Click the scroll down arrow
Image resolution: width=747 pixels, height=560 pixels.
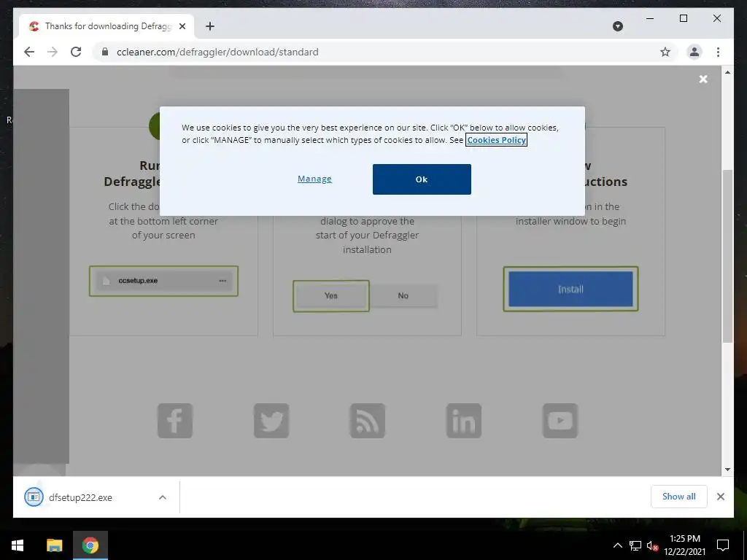point(727,470)
